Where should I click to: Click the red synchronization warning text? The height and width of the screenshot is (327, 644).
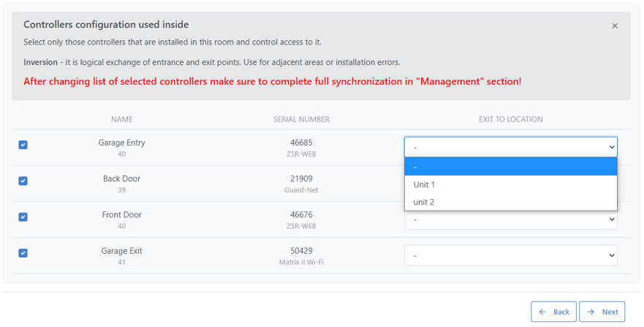coord(272,81)
